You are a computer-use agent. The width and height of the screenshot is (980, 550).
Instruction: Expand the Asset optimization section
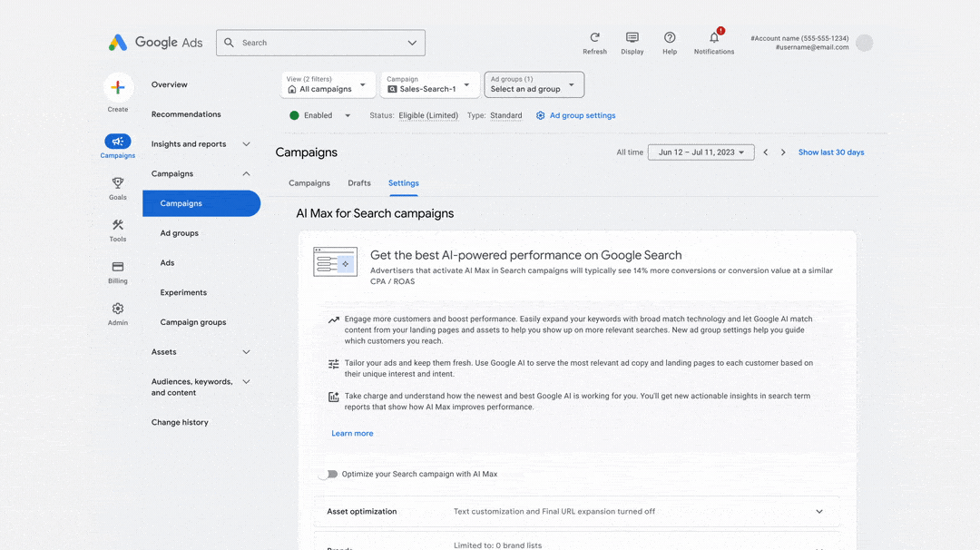pyautogui.click(x=576, y=511)
